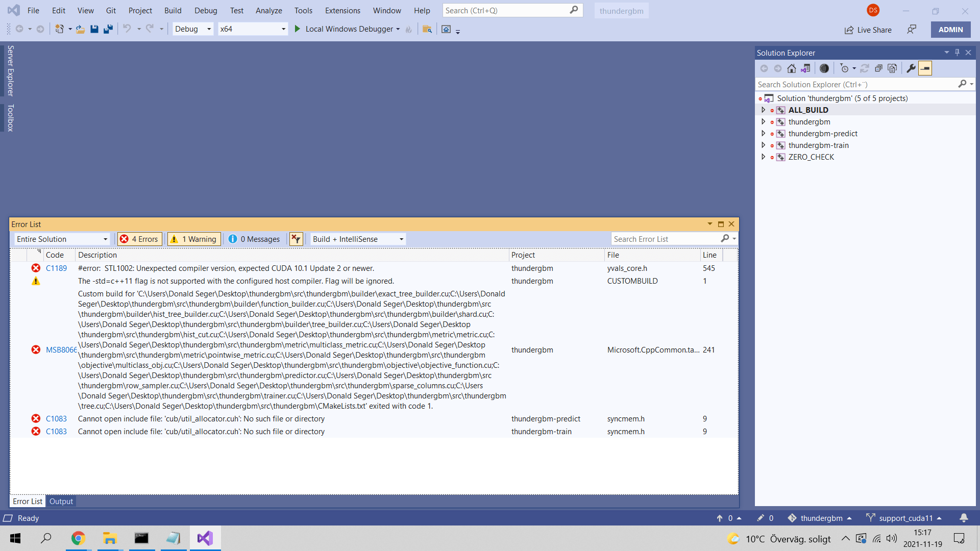This screenshot has height=551, width=980.
Task: Toggle the 1 Warning filter
Action: pos(194,239)
